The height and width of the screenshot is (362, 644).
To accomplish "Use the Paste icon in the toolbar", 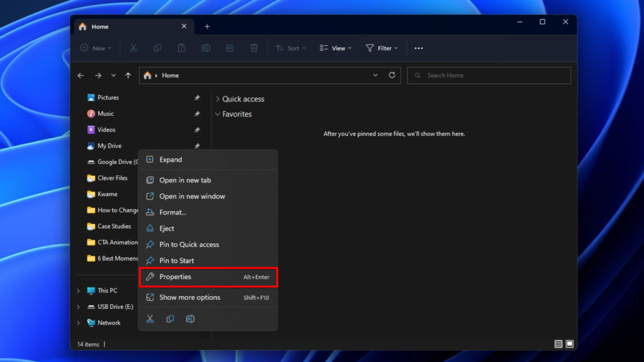I will [x=180, y=48].
